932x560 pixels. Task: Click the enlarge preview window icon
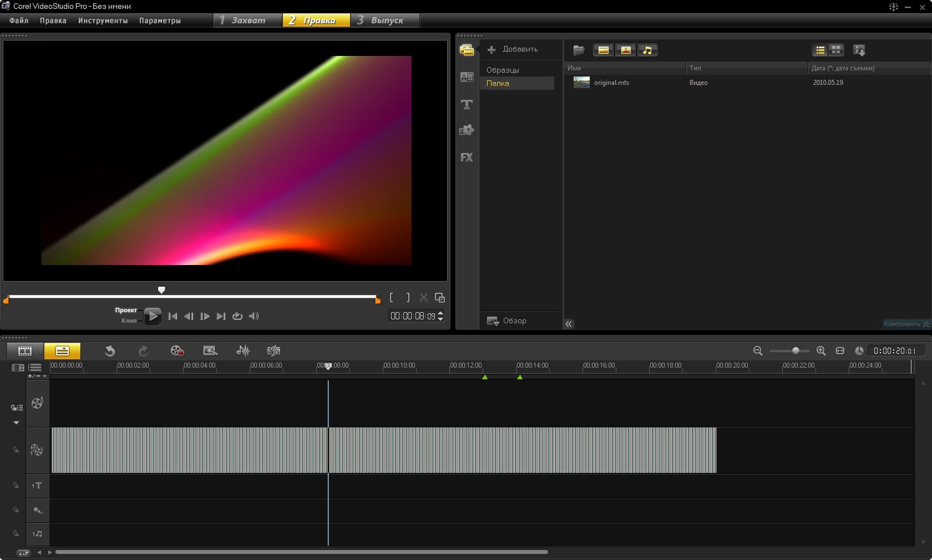[x=440, y=298]
